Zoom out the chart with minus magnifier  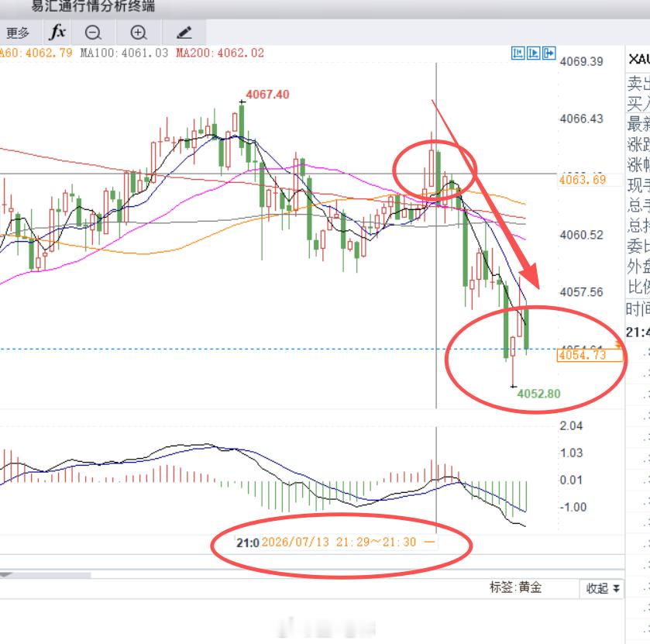pos(93,33)
